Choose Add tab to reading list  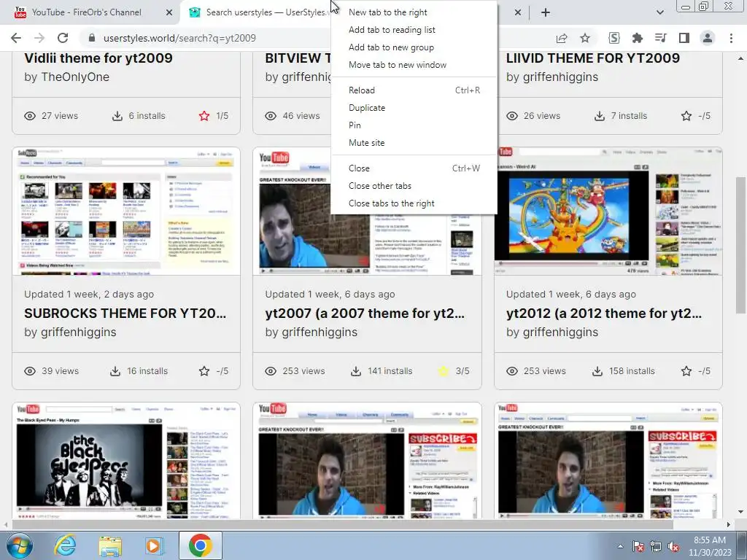coord(392,29)
